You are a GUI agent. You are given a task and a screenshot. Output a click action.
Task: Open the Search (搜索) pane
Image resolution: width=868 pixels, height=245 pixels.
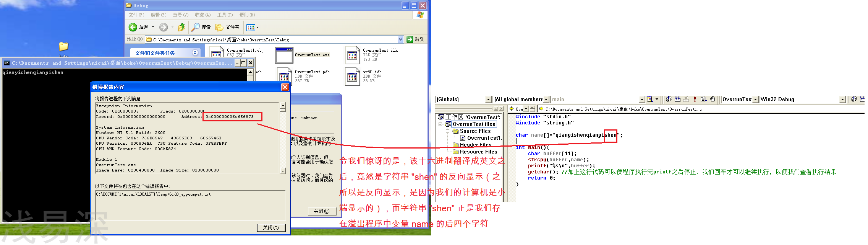pyautogui.click(x=201, y=27)
